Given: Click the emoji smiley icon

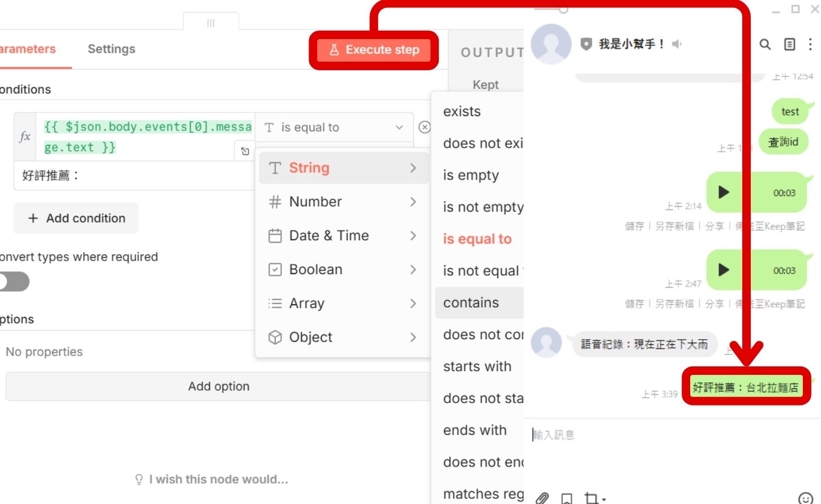Looking at the screenshot, I should 805,498.
